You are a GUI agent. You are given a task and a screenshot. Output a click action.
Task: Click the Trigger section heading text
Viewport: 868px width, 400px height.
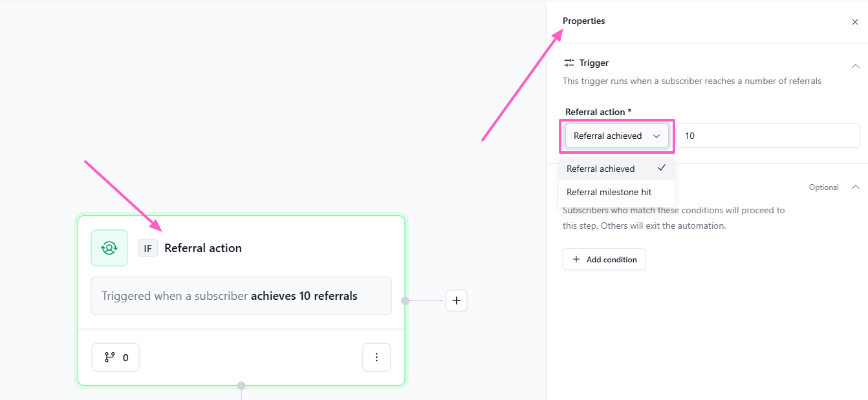[x=594, y=63]
